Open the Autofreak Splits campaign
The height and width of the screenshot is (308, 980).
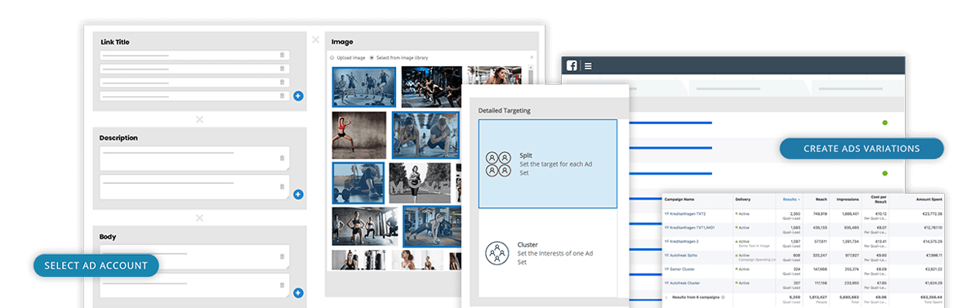[680, 256]
